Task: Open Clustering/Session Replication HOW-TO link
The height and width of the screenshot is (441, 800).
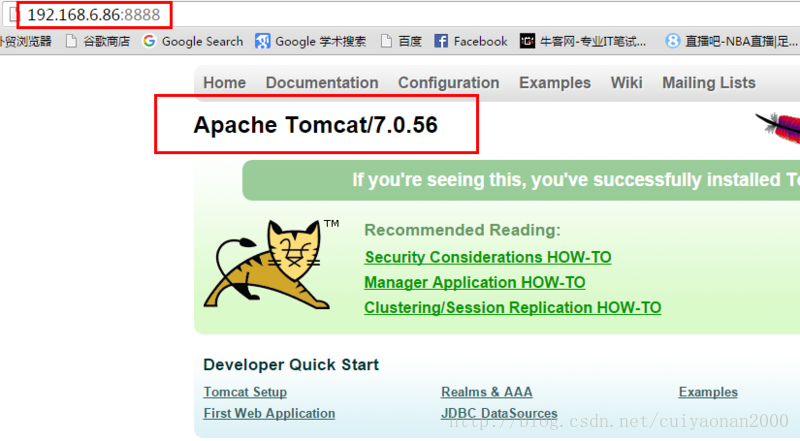Action: (x=513, y=308)
